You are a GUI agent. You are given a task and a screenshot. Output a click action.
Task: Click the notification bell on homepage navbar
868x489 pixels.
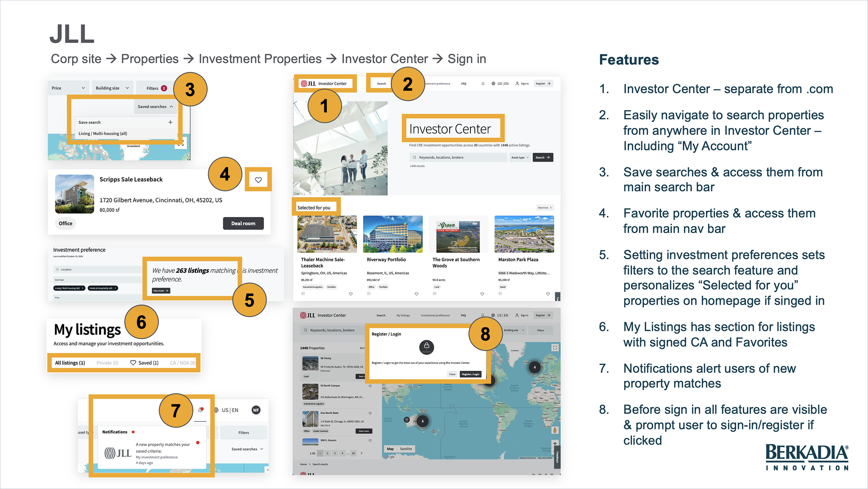[x=483, y=84]
